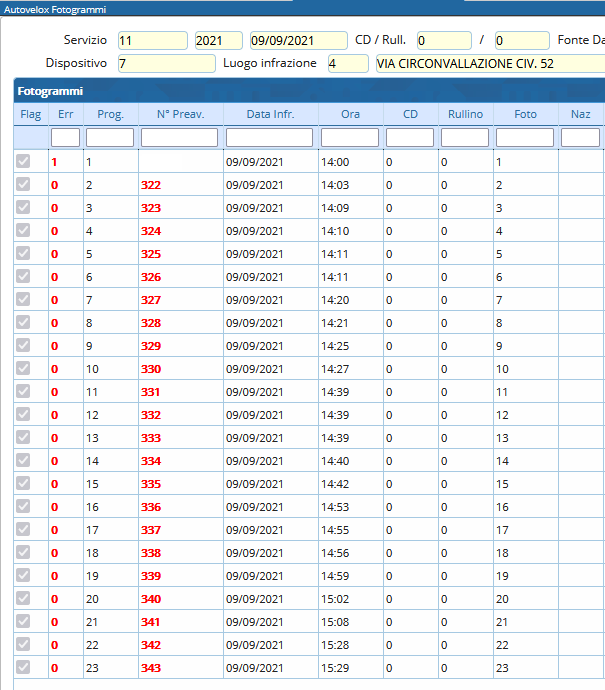Sort by the N° Preav. column header
This screenshot has height=690, width=605.
[180, 114]
